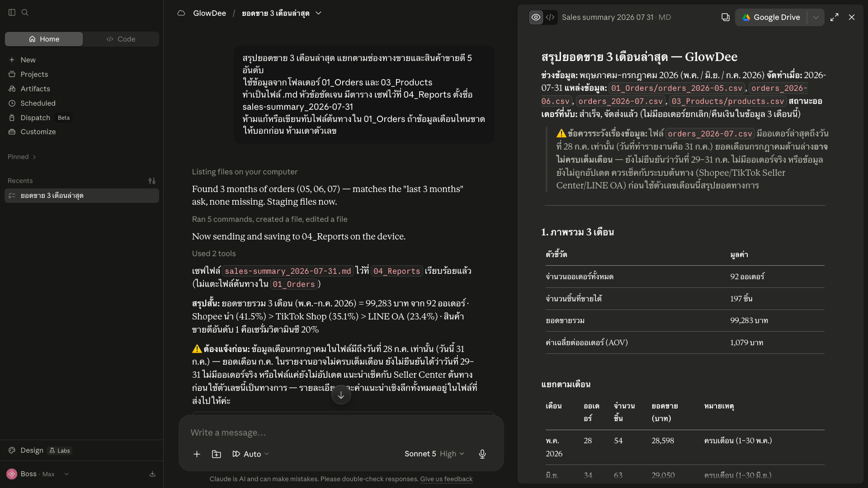The height and width of the screenshot is (488, 868).
Task: Open the 'Give us feedback' link
Action: 446,479
